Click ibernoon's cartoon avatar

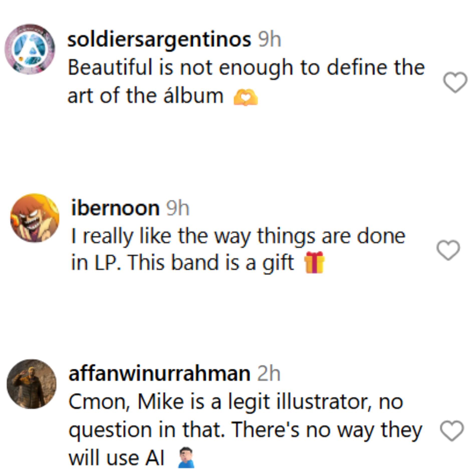point(35,218)
